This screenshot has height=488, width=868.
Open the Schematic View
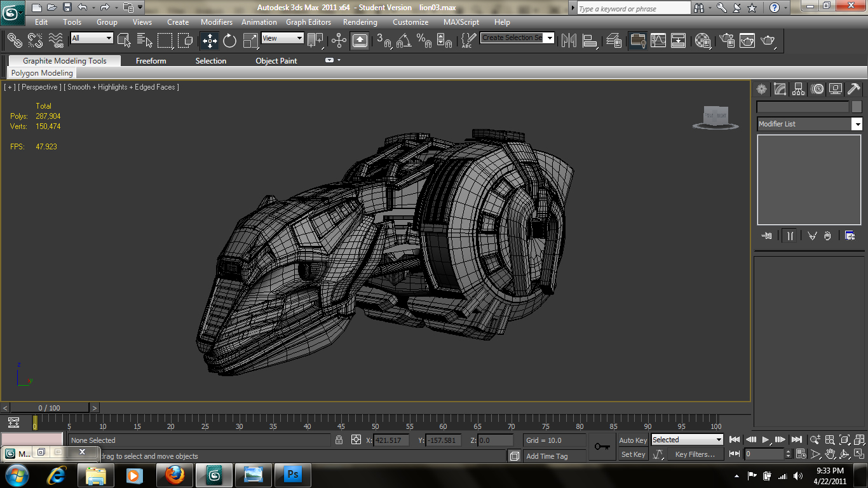(678, 41)
